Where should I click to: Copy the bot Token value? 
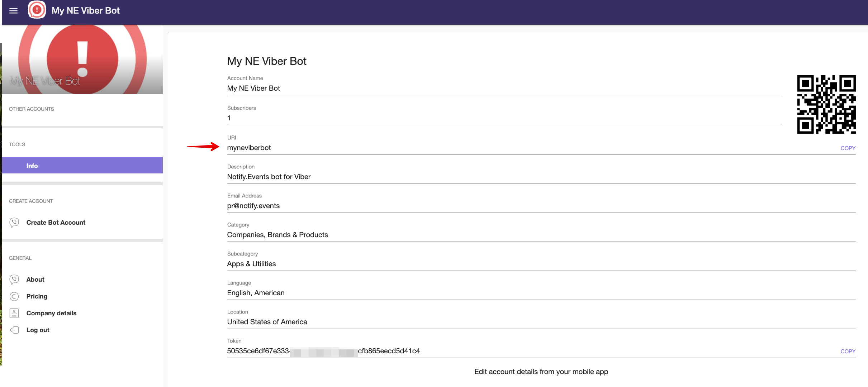(849, 350)
